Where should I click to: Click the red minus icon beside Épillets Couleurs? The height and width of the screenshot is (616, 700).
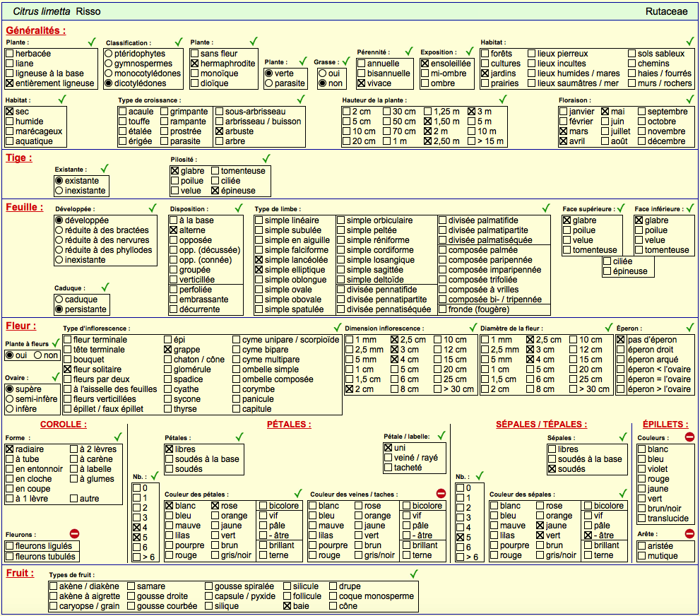tap(689, 437)
